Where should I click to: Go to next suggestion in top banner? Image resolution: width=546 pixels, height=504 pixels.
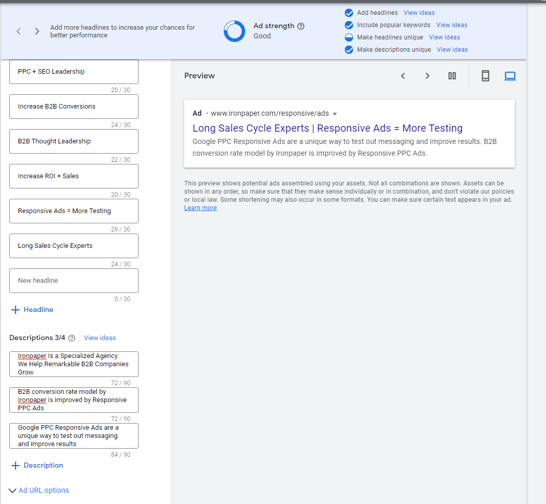coord(37,31)
